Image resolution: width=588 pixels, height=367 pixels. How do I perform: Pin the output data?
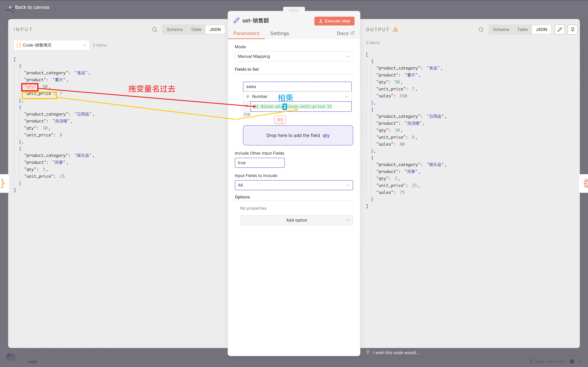tap(573, 30)
